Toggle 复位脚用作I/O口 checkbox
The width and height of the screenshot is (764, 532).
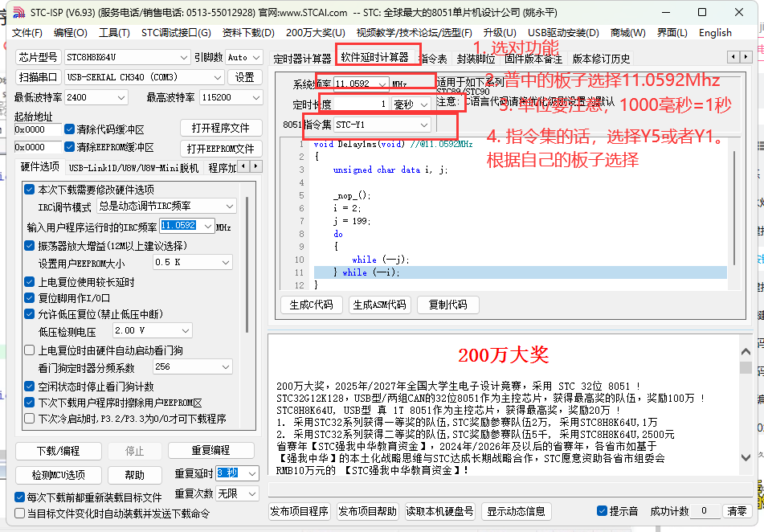[x=29, y=298]
